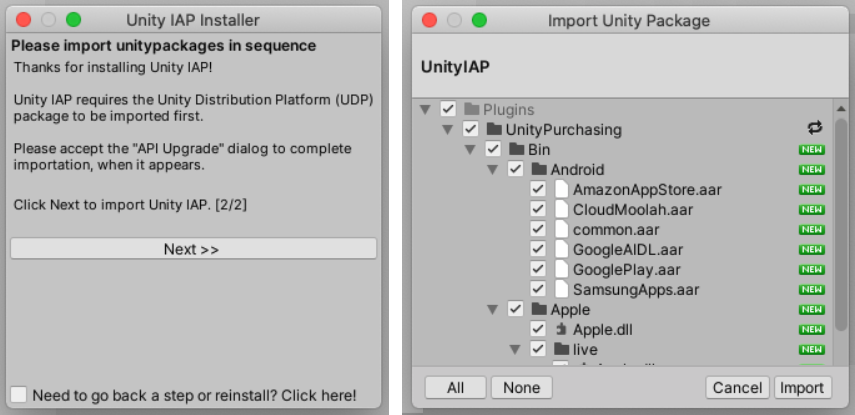Toggle the Apple folder checkbox
855x415 pixels.
515,309
